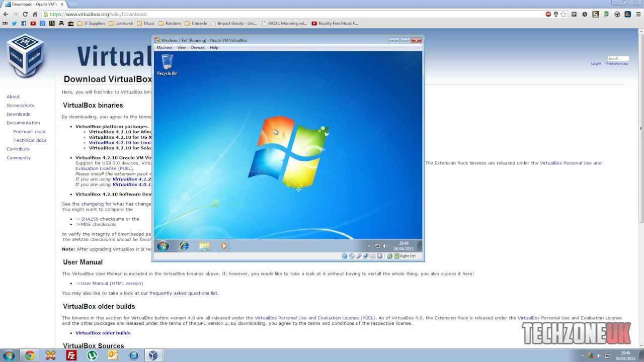
Task: Click the guest volume speaker tray icon
Action: tap(385, 246)
